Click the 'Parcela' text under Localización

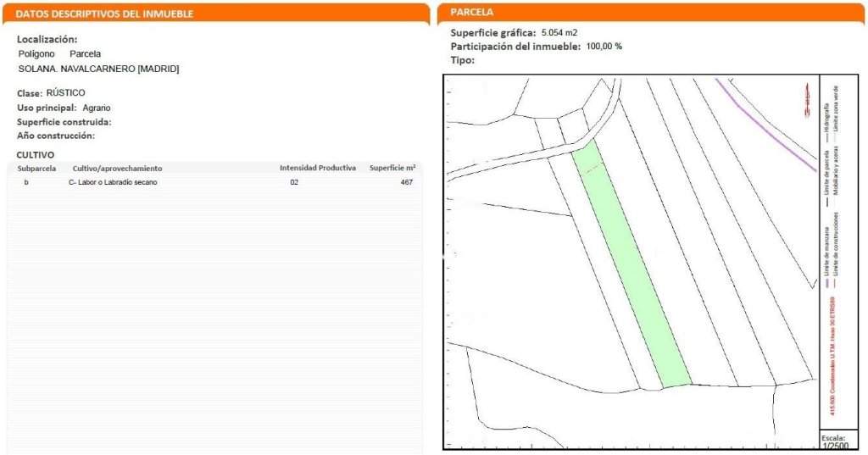(86, 53)
